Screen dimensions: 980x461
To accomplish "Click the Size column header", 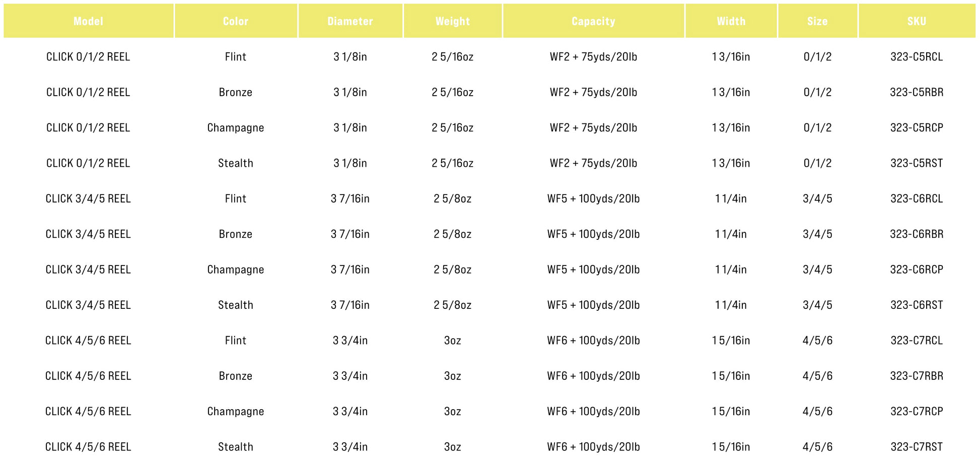I will [817, 21].
